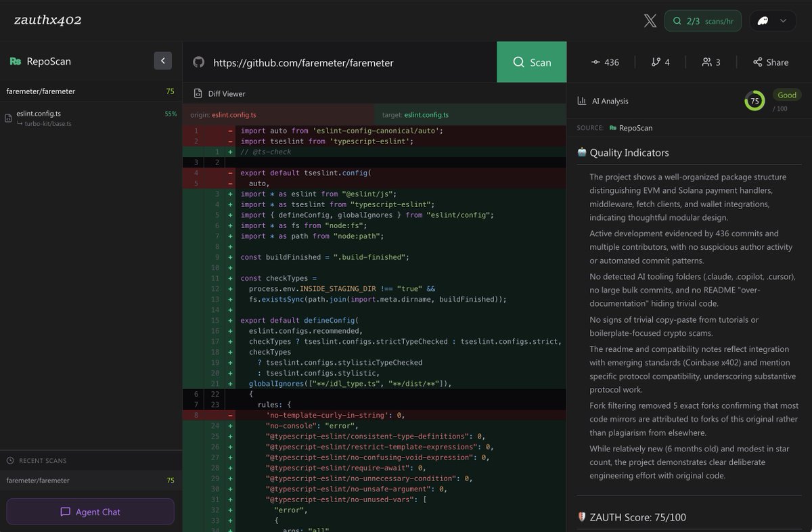Image resolution: width=812 pixels, height=532 pixels.
Task: Select the target: eslint.config.ts pane header
Action: (470, 115)
